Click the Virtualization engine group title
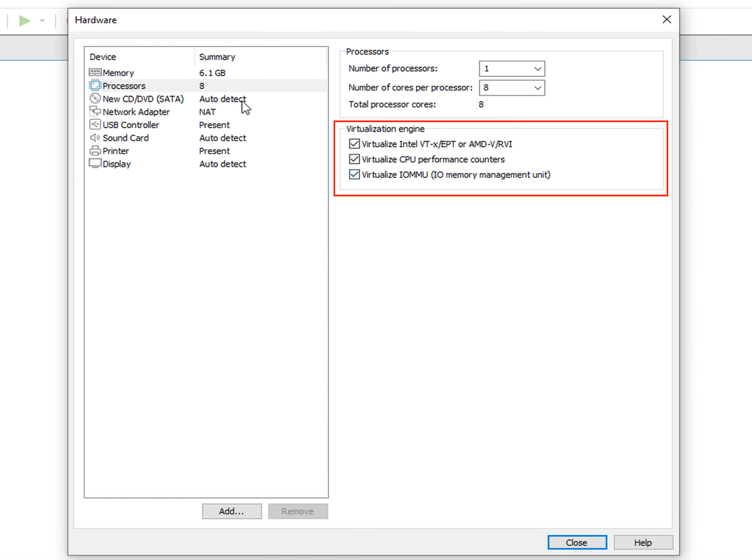Viewport: 752px width, 560px height. tap(385, 129)
